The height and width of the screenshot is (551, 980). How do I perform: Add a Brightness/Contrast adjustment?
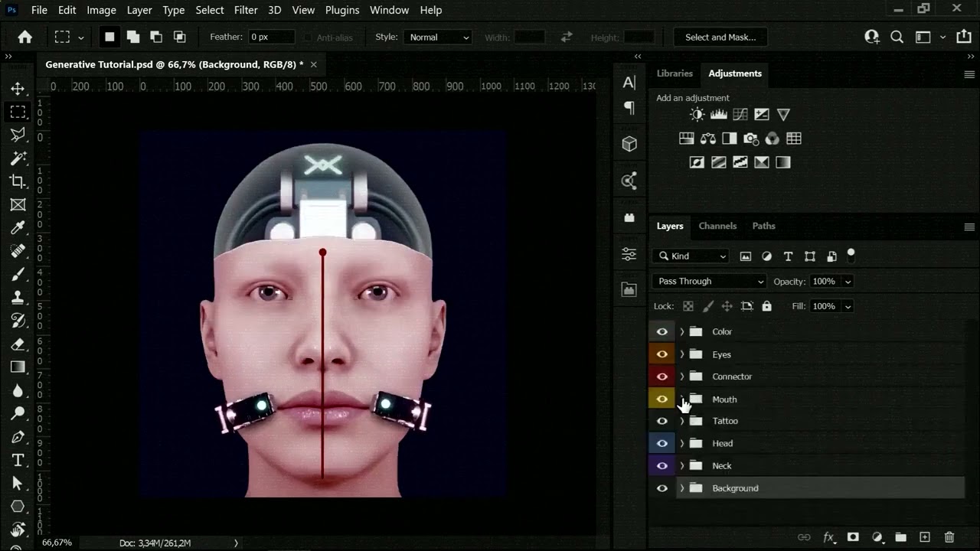pyautogui.click(x=697, y=115)
